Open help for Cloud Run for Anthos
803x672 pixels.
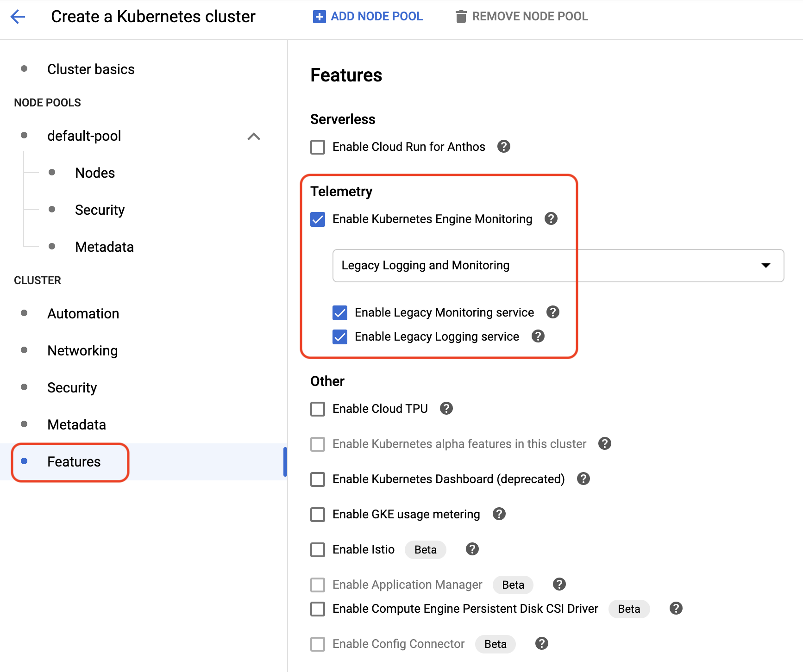point(503,146)
